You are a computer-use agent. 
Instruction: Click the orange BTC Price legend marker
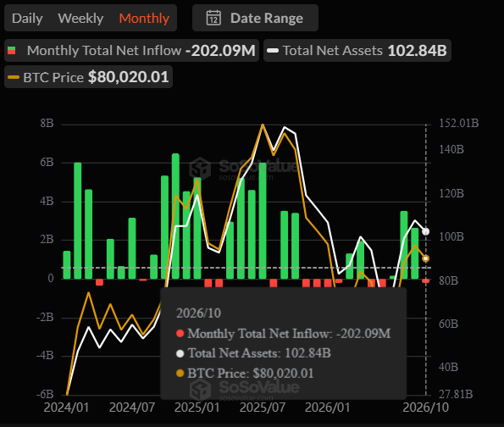(x=14, y=77)
